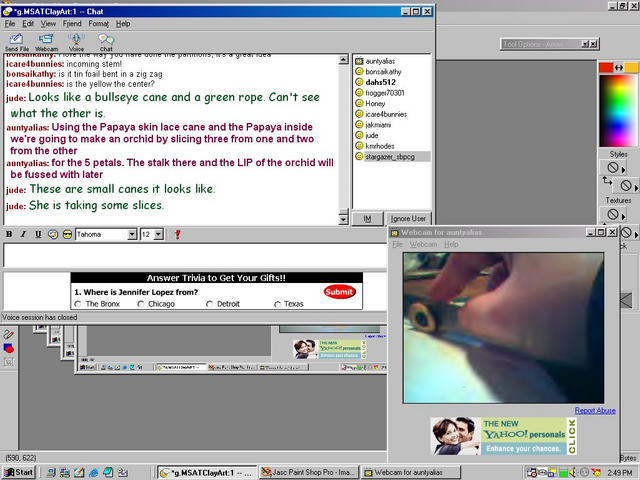Click the Ignore User button

point(408,219)
